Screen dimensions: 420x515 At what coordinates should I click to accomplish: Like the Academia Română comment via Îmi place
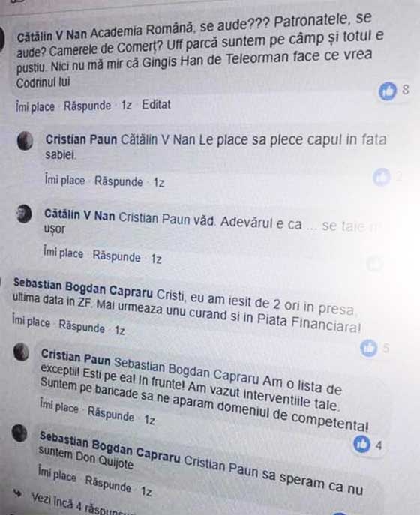(35, 107)
